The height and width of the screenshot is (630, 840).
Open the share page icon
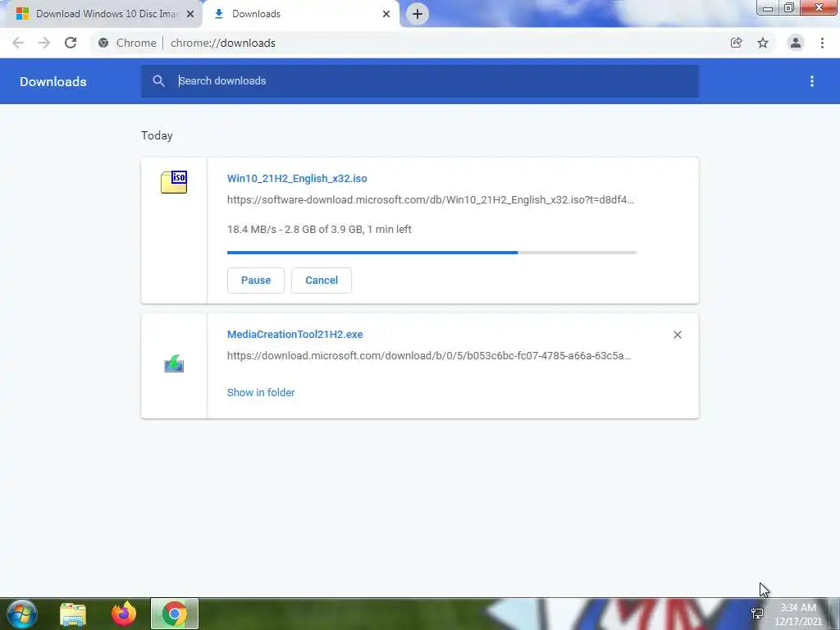(x=736, y=43)
